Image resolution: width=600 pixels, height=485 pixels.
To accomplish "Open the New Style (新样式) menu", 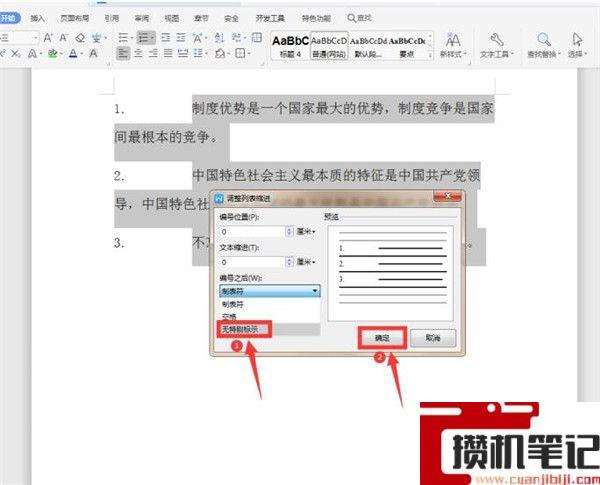I will coord(453,45).
